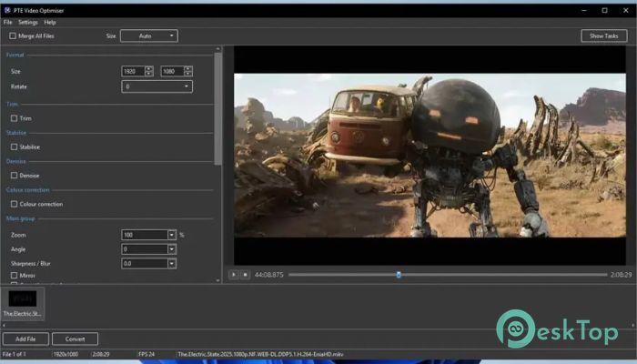The image size is (637, 364).
Task: Click the Main group section header
Action: click(x=21, y=218)
